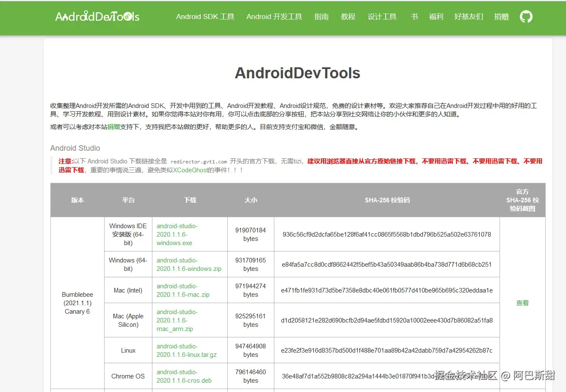Select redirector.gvt1.com text
Image resolution: width=566 pixels, height=392 pixels.
(x=199, y=162)
